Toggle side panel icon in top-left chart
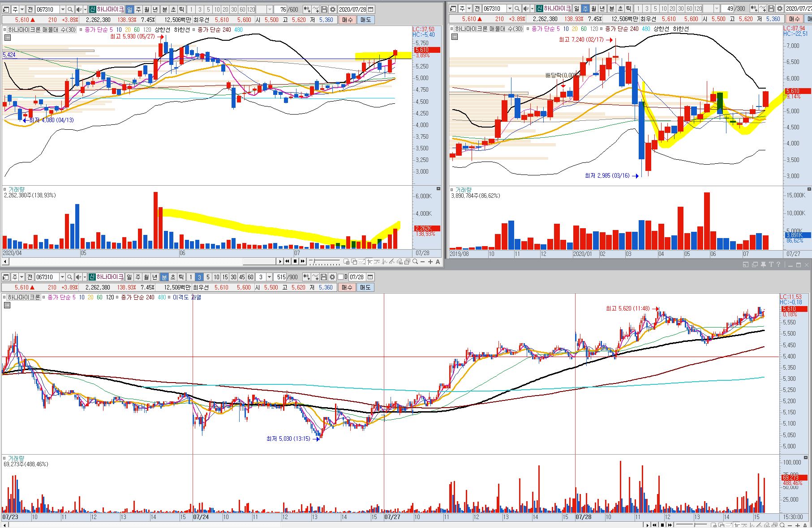 (6, 9)
